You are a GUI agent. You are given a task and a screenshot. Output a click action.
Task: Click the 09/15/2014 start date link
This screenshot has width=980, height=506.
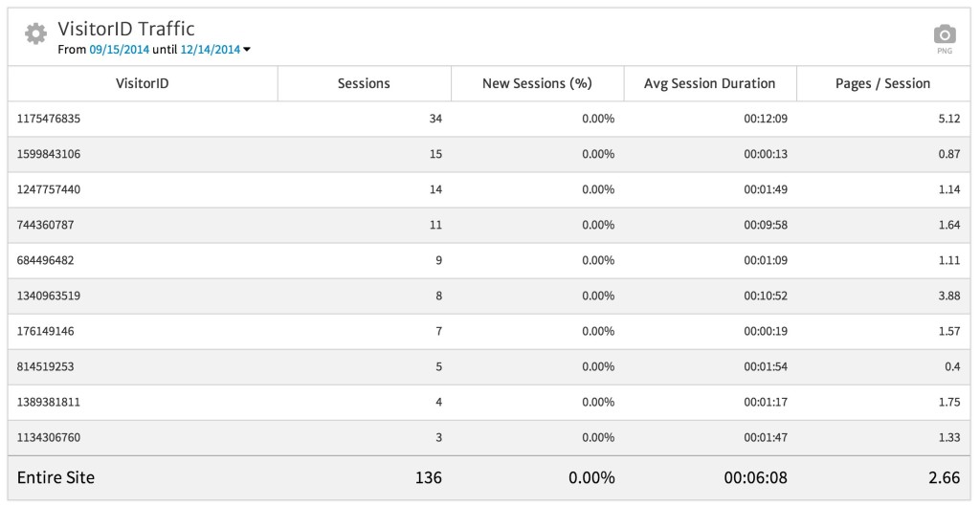point(119,49)
